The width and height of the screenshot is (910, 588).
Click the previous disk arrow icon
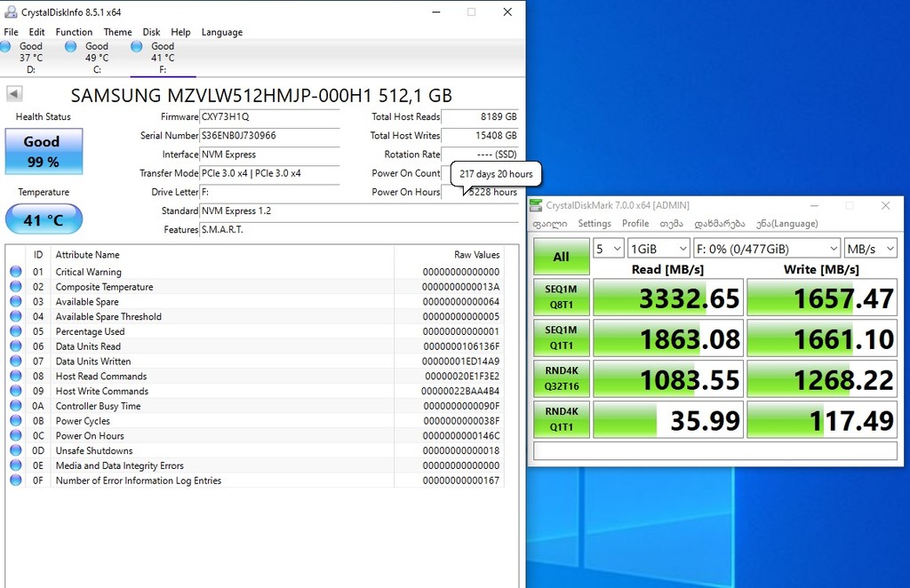coord(14,93)
